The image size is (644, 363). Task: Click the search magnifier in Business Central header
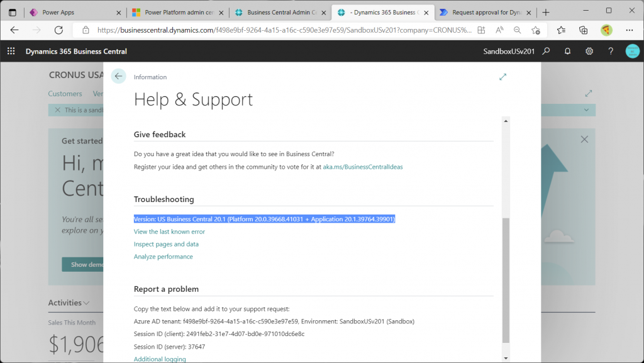(546, 52)
